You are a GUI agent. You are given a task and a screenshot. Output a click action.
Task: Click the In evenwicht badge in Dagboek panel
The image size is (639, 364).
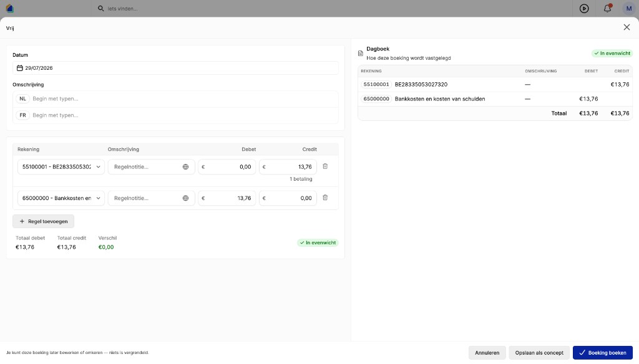(x=612, y=54)
